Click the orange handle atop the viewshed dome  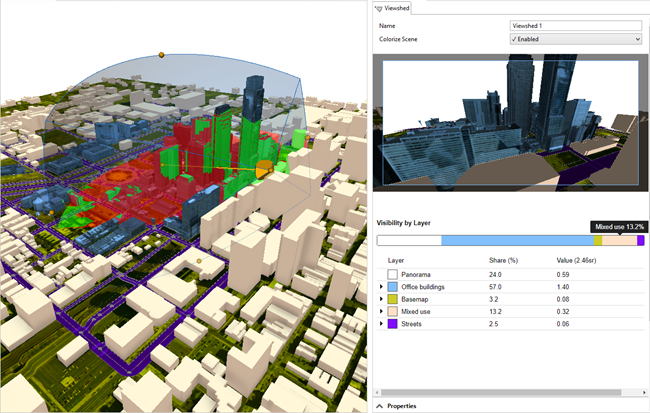pyautogui.click(x=162, y=54)
